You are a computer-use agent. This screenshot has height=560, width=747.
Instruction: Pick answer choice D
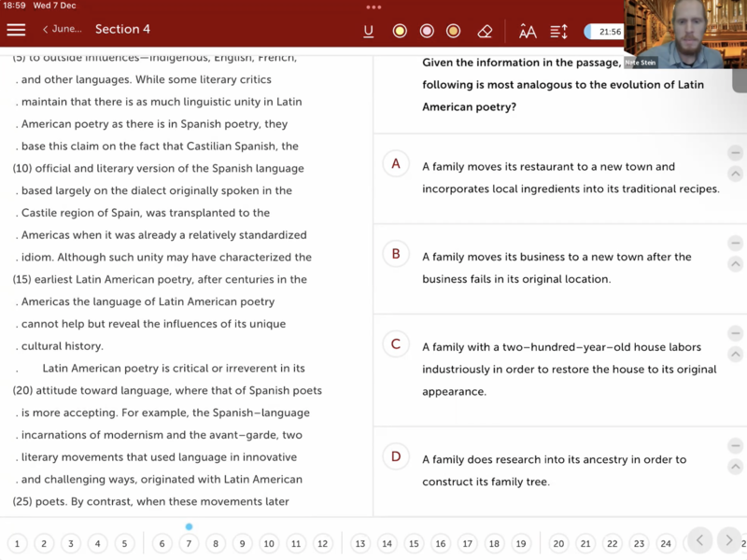[396, 456]
